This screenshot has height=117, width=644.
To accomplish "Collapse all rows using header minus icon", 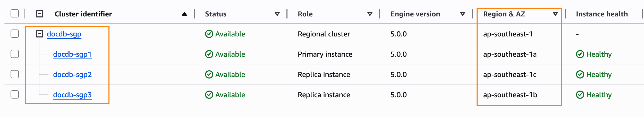I will click(40, 14).
